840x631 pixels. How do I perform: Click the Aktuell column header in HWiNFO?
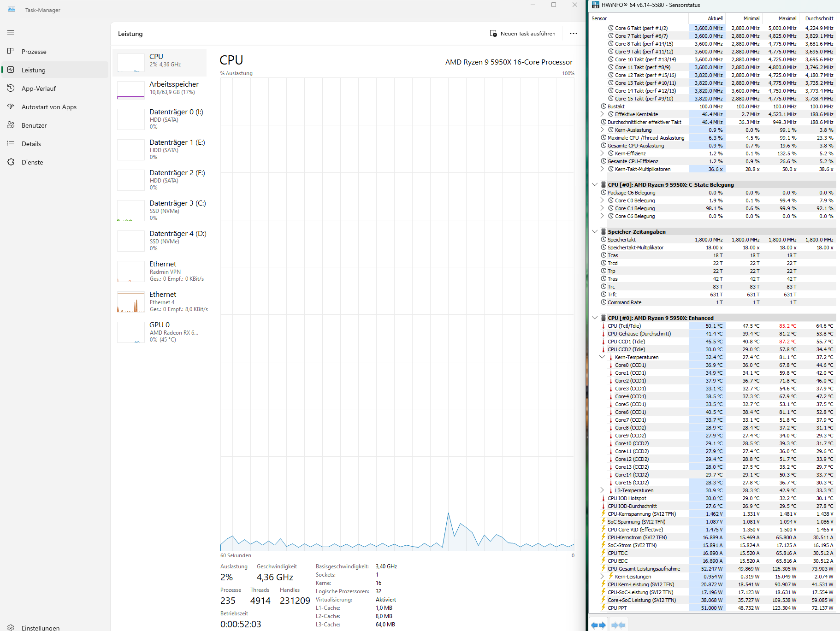tap(707, 18)
